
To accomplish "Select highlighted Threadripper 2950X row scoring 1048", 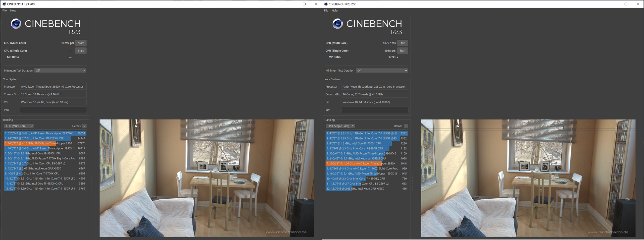I will pyautogui.click(x=367, y=163).
